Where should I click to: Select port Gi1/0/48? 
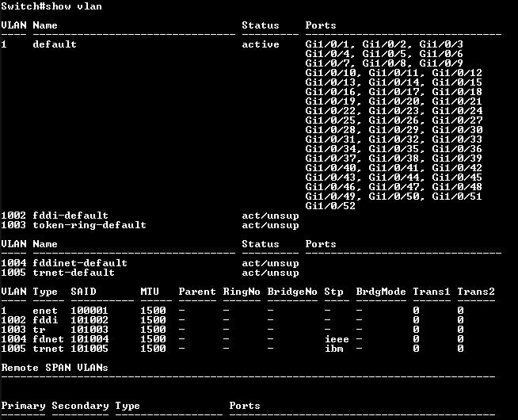point(457,187)
